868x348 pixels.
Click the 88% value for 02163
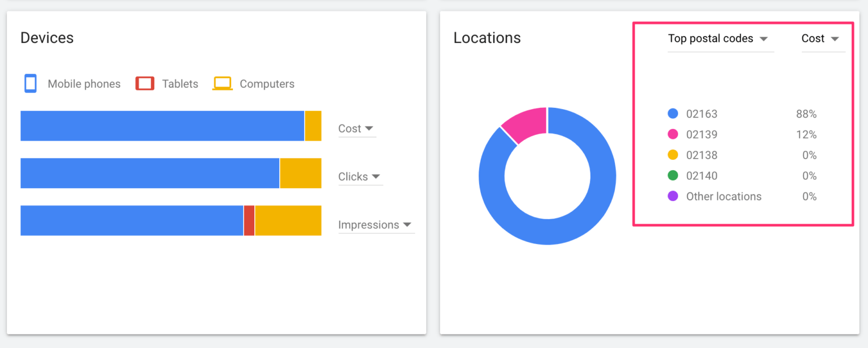(x=806, y=114)
